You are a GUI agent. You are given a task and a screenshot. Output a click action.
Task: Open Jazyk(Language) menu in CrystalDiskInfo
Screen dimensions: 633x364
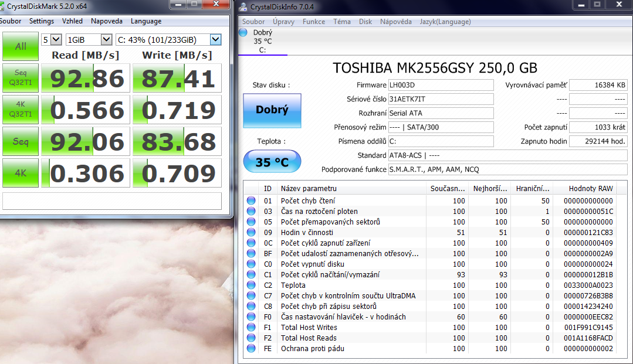(x=445, y=22)
